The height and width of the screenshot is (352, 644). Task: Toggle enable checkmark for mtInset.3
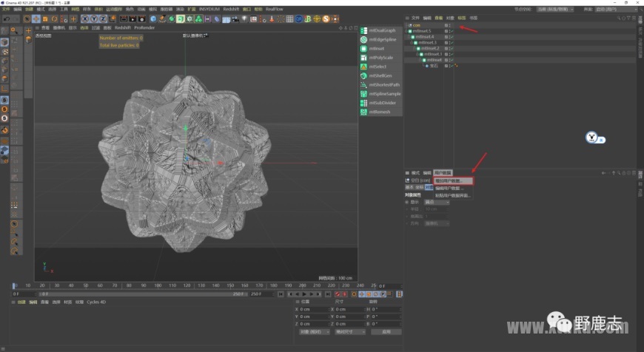[x=452, y=43]
